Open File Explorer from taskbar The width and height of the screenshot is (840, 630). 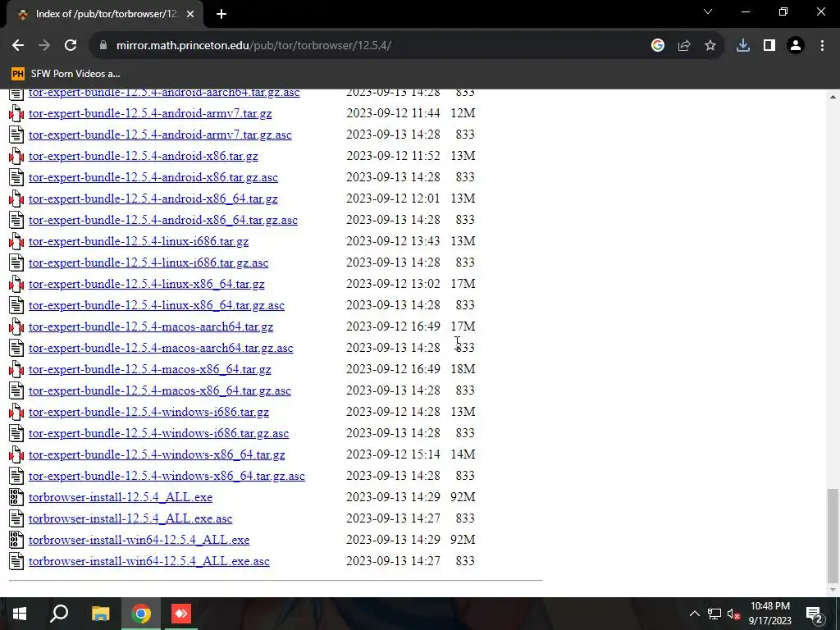click(x=100, y=614)
